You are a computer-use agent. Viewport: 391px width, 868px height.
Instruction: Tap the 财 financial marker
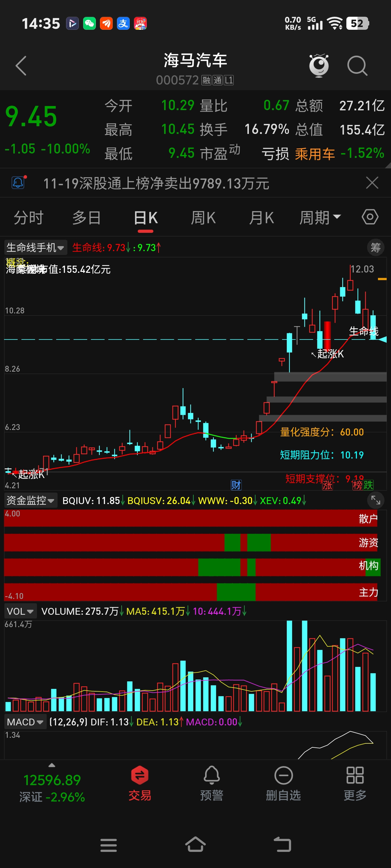[x=236, y=485]
